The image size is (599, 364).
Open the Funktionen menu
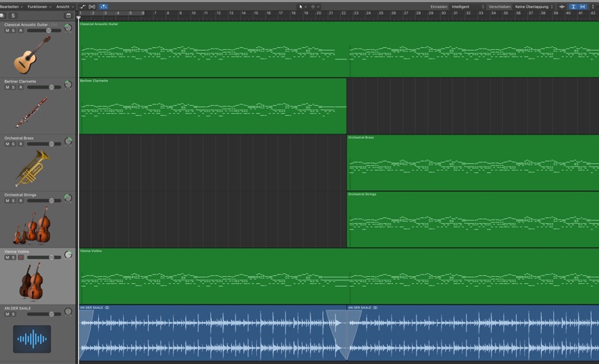point(39,6)
